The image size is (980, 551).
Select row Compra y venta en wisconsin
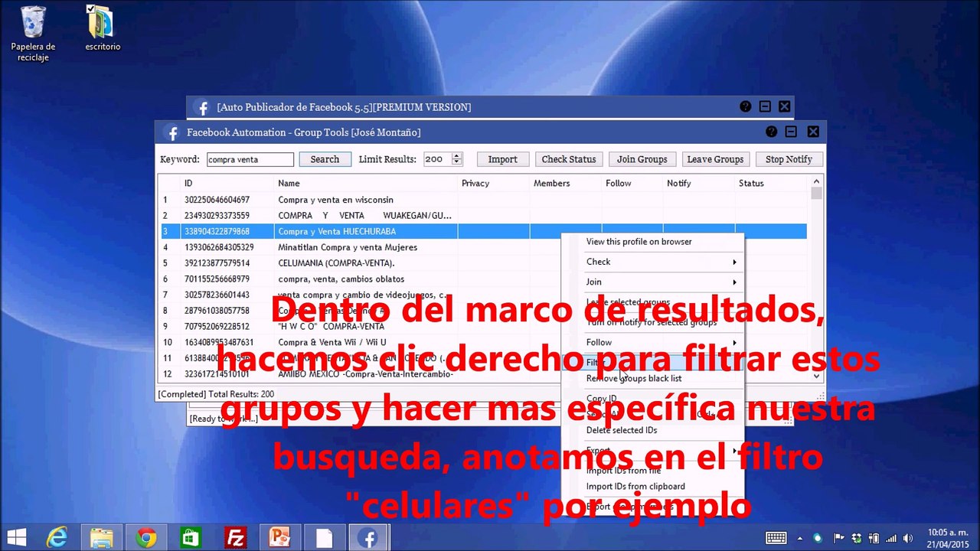click(482, 200)
